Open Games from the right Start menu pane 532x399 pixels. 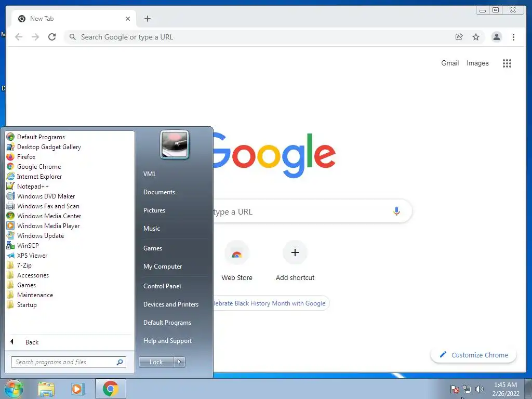tap(153, 248)
